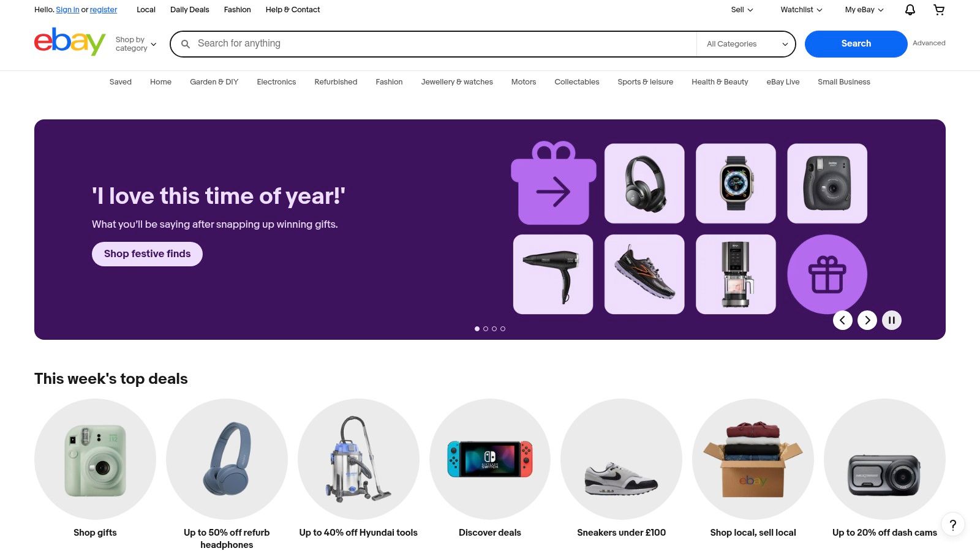The width and height of the screenshot is (980, 551).
Task: Click the eBay logo
Action: point(70,42)
